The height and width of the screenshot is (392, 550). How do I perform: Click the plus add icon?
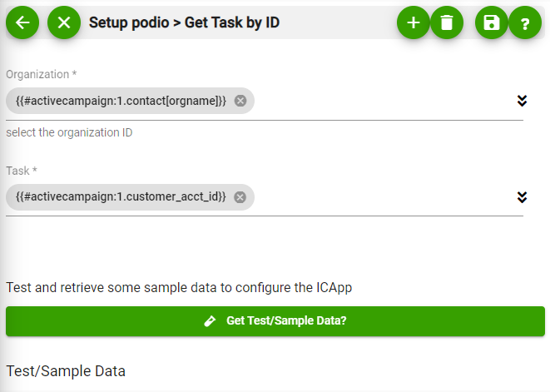414,22
